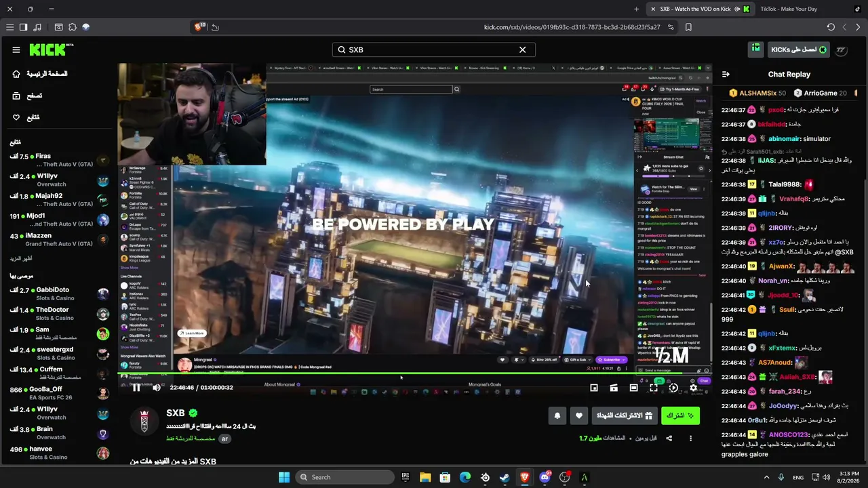Open GabbiDoto recommended channel

(x=60, y=294)
